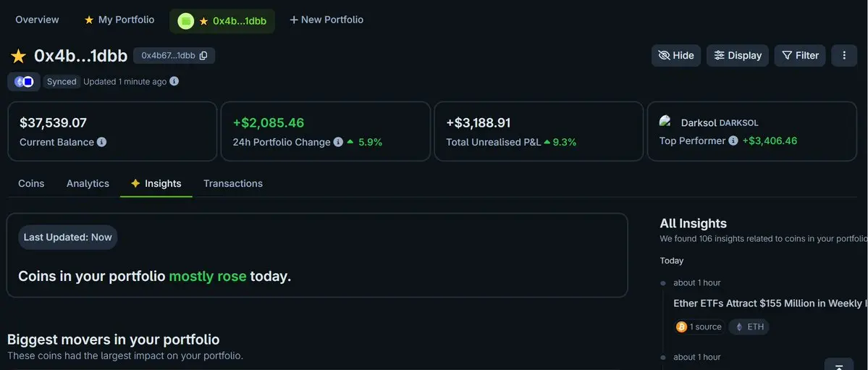Open the Ether ETFs insight headline
The height and width of the screenshot is (370, 868).
pyautogui.click(x=769, y=303)
